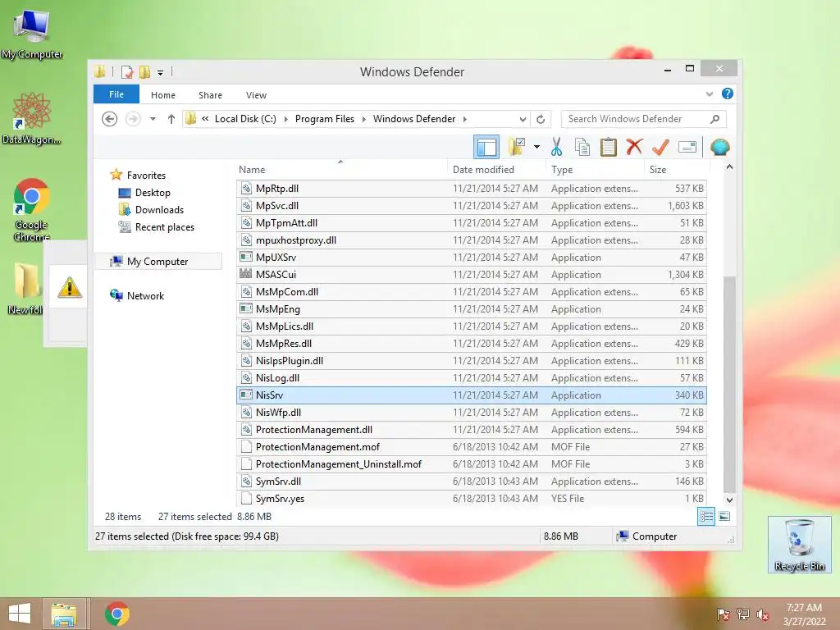Click scroll up arrow of file list

tap(729, 167)
